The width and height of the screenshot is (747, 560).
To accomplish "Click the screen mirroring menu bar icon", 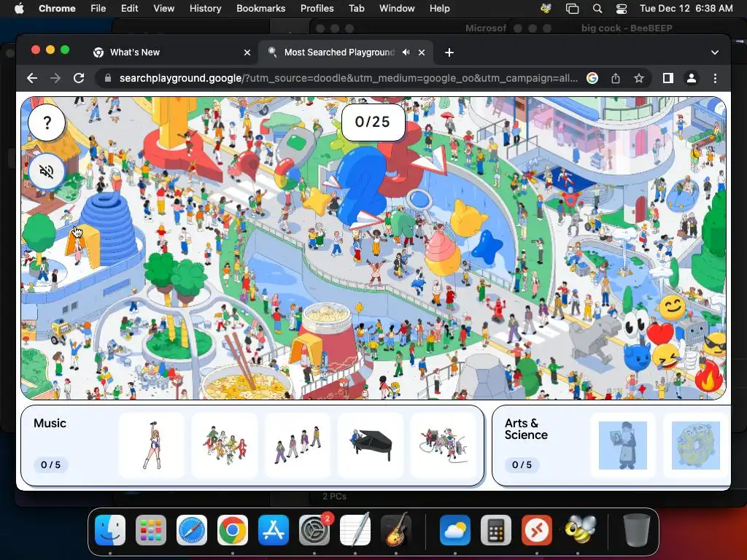I will coord(572,8).
